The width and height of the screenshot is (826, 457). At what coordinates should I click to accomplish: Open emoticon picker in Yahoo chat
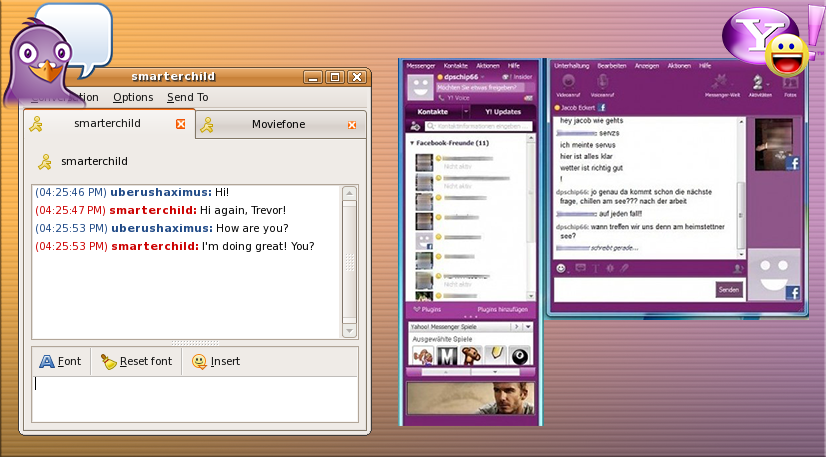561,269
